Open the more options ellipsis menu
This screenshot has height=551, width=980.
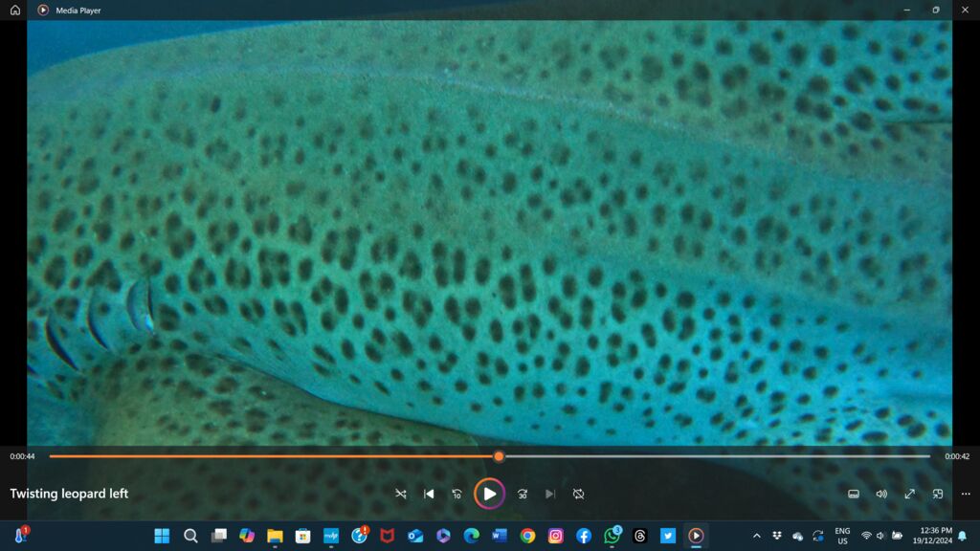point(966,494)
